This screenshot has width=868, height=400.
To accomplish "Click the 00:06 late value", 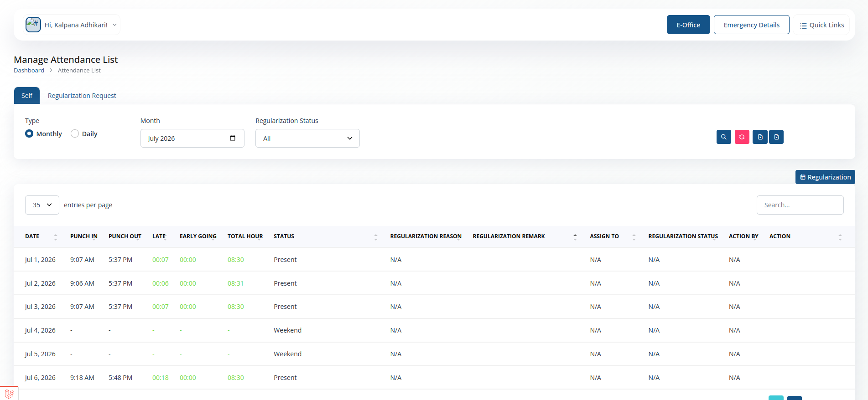I will pos(161,283).
